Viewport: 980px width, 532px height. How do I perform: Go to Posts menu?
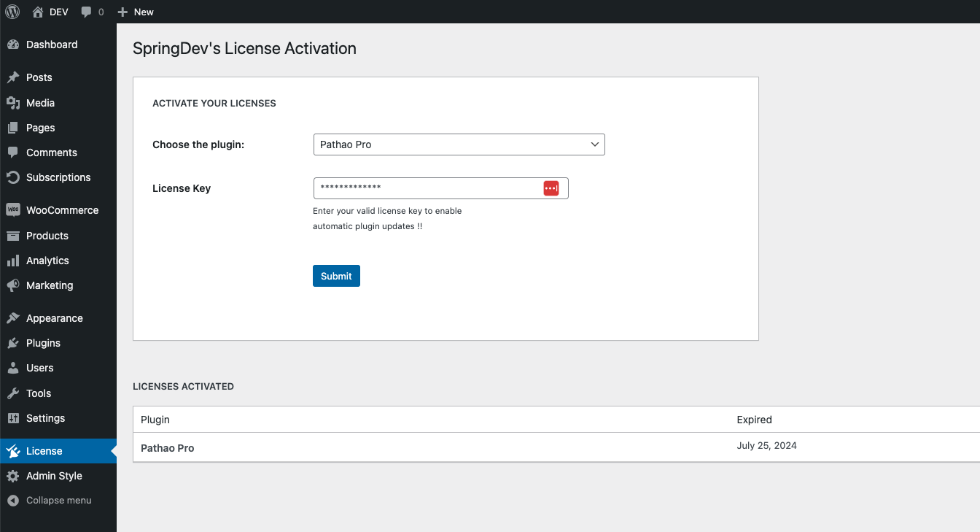point(58,77)
